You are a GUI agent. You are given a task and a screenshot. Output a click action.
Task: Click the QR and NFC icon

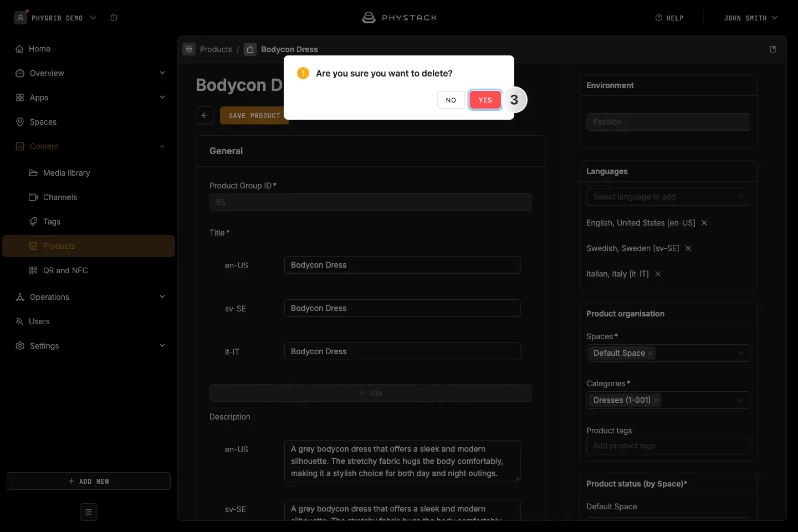click(x=33, y=270)
